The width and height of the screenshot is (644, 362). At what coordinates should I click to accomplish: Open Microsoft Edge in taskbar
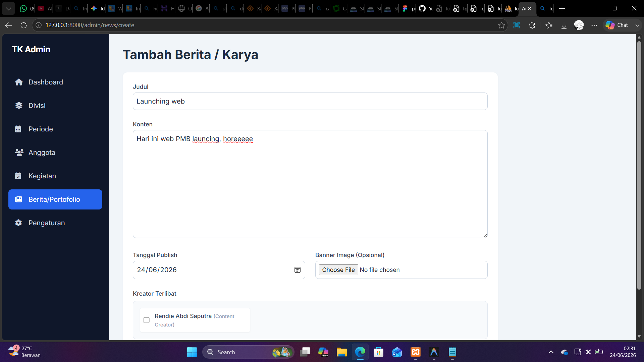(360, 352)
